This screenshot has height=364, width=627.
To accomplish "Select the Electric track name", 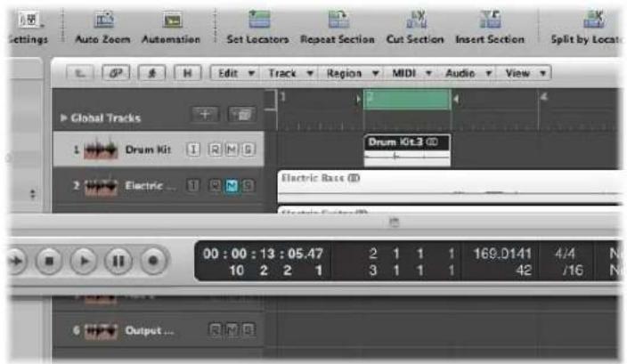I will (150, 186).
